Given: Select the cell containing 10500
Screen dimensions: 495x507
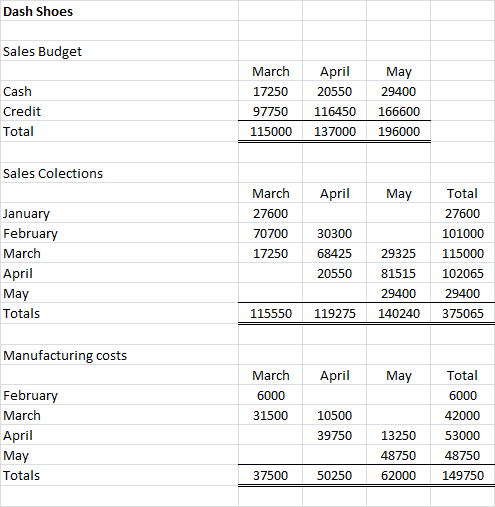Looking at the screenshot, I should [x=334, y=415].
